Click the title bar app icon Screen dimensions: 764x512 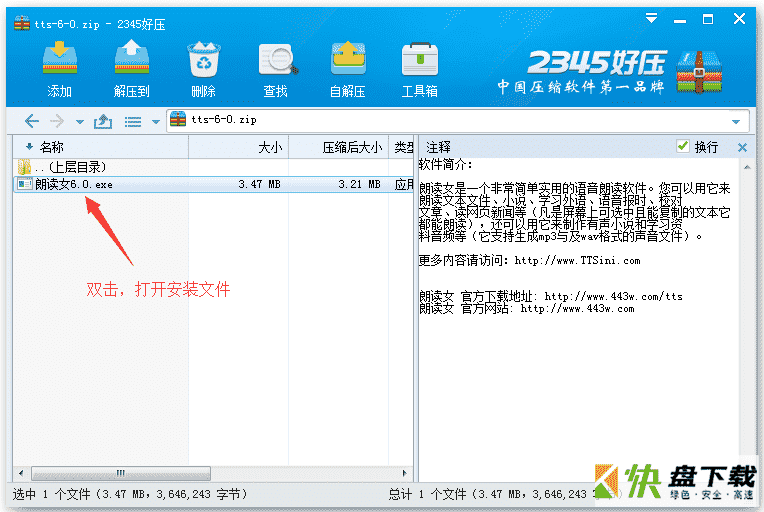(x=22, y=23)
